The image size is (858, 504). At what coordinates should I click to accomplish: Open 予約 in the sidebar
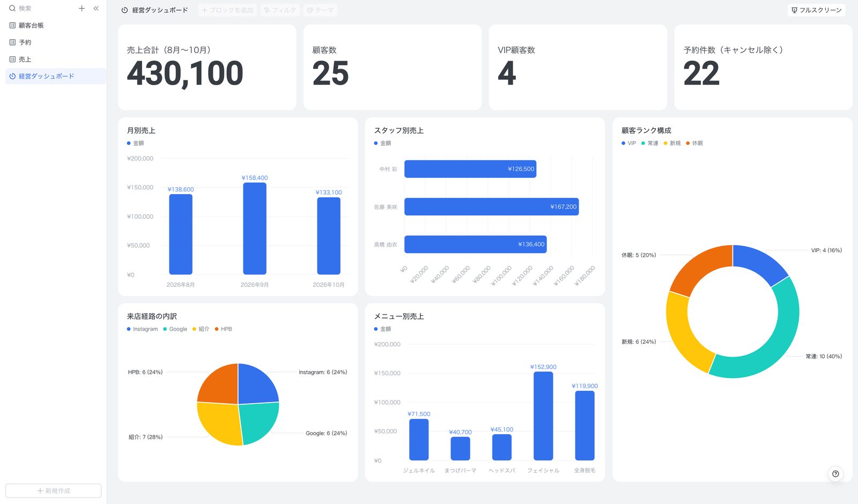56,42
